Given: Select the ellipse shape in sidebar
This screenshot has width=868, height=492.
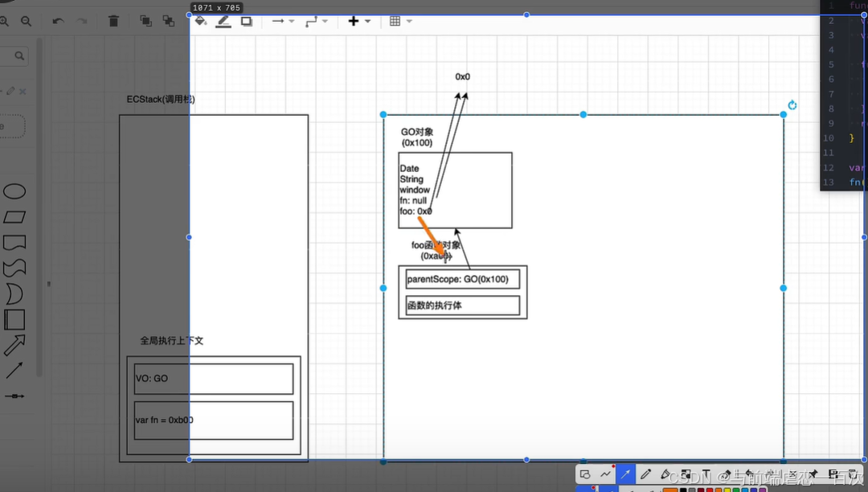Looking at the screenshot, I should coord(14,191).
